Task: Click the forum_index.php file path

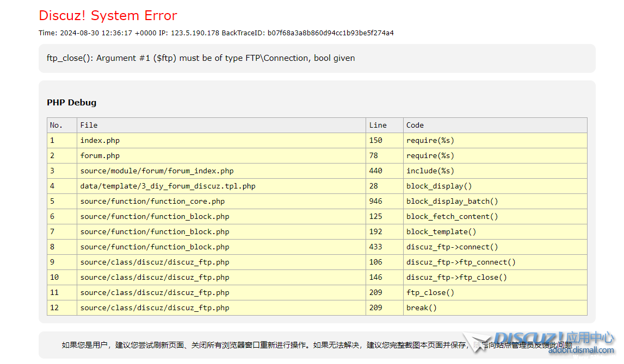Action: point(157,171)
